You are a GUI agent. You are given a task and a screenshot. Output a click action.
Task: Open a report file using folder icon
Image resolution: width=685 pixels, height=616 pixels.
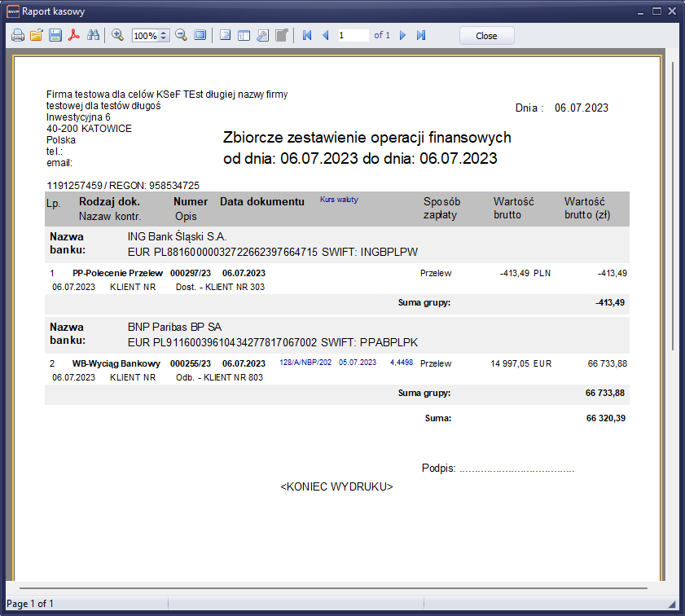pos(37,36)
